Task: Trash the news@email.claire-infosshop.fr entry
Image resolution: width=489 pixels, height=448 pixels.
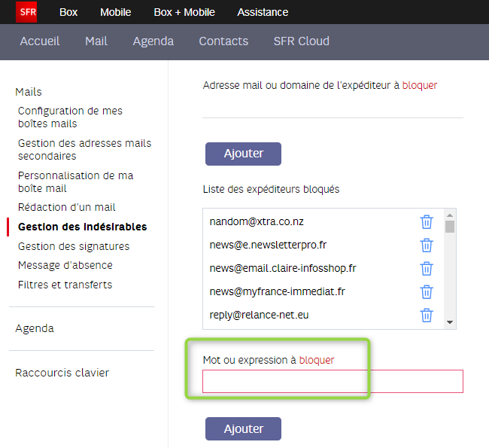Action: pyautogui.click(x=427, y=269)
